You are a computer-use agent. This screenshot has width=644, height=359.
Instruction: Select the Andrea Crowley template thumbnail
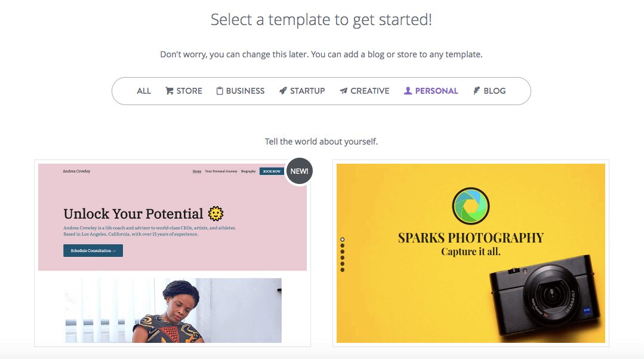point(172,253)
